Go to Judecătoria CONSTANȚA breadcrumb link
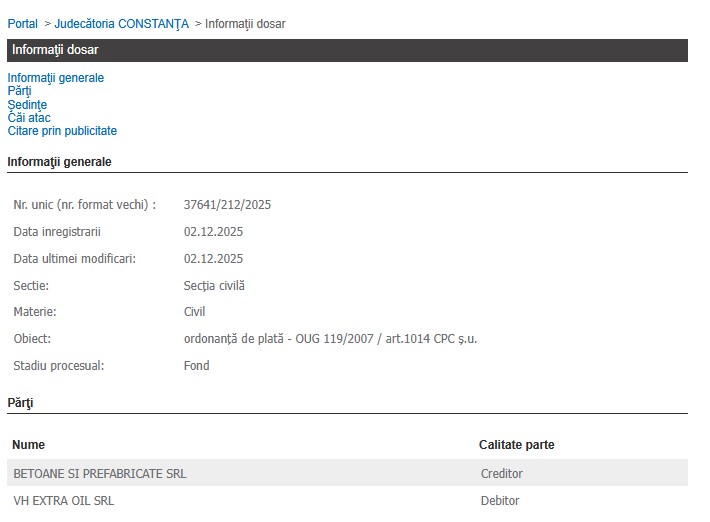Screen dimensions: 710x522 [x=121, y=24]
